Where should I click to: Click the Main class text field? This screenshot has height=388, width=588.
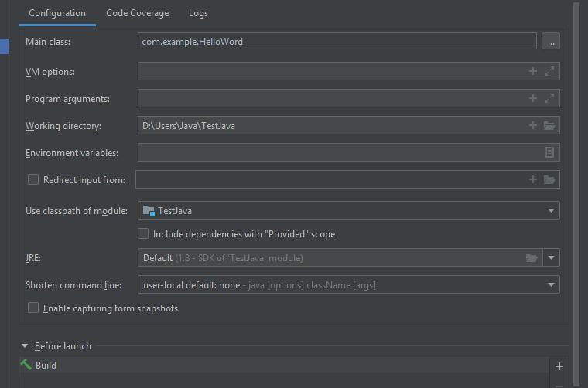click(x=337, y=42)
